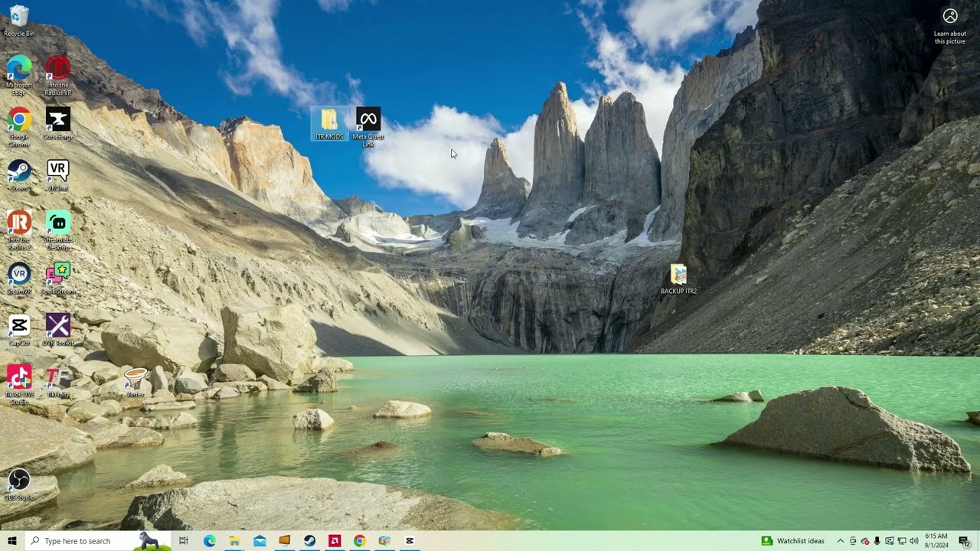Open the notification center with 12 alerts
The image size is (980, 551).
(x=964, y=541)
